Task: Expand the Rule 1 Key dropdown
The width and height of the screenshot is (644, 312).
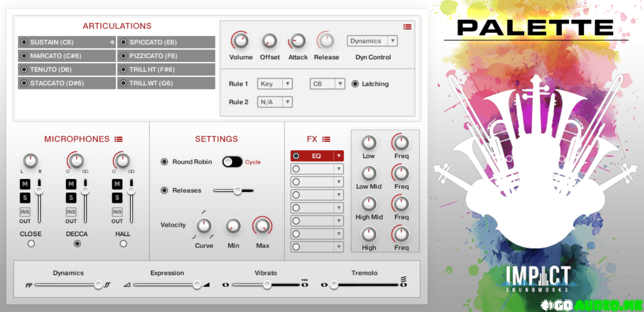Action: (275, 84)
